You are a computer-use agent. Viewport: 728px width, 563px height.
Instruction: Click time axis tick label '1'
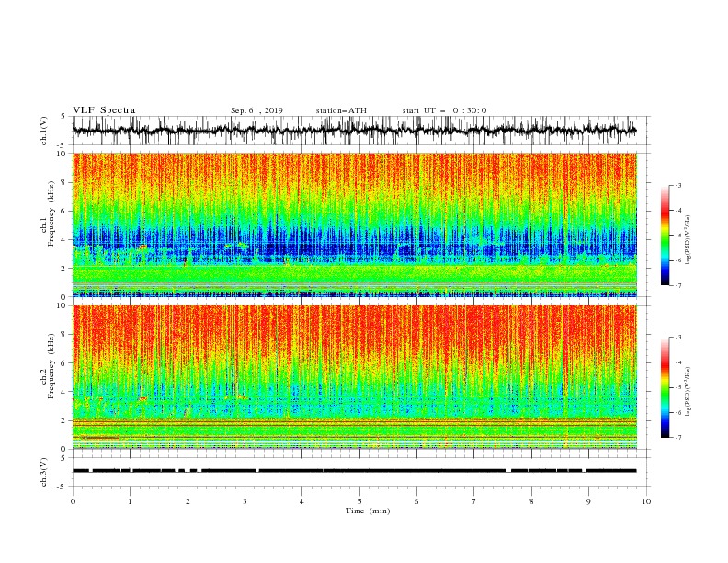click(x=130, y=501)
